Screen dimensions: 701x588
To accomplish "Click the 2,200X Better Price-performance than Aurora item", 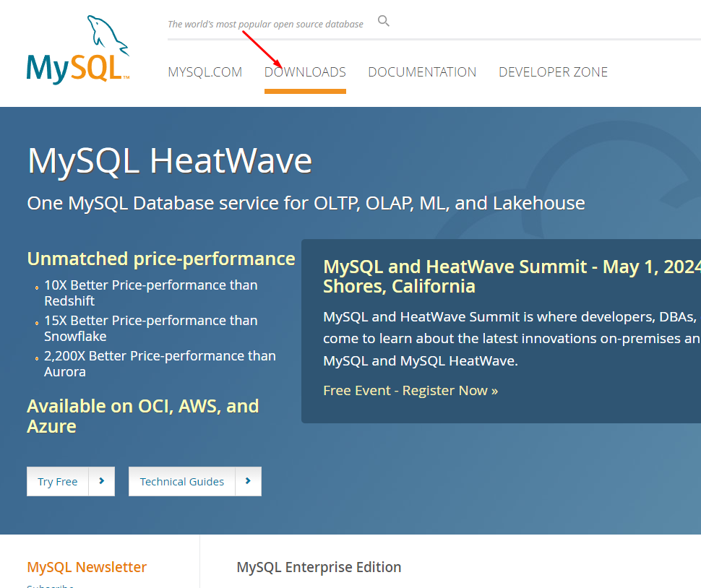I will pos(160,363).
